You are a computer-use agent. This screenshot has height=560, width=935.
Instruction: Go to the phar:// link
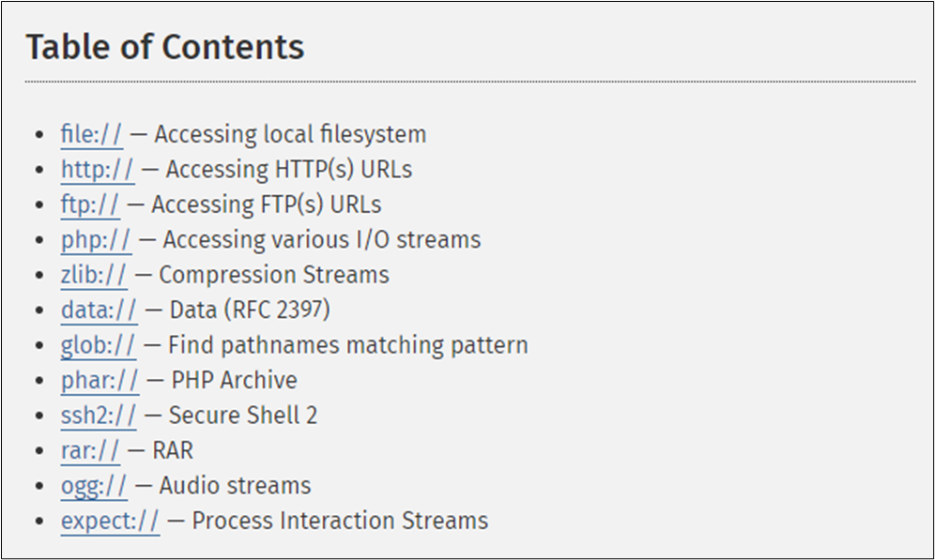100,381
